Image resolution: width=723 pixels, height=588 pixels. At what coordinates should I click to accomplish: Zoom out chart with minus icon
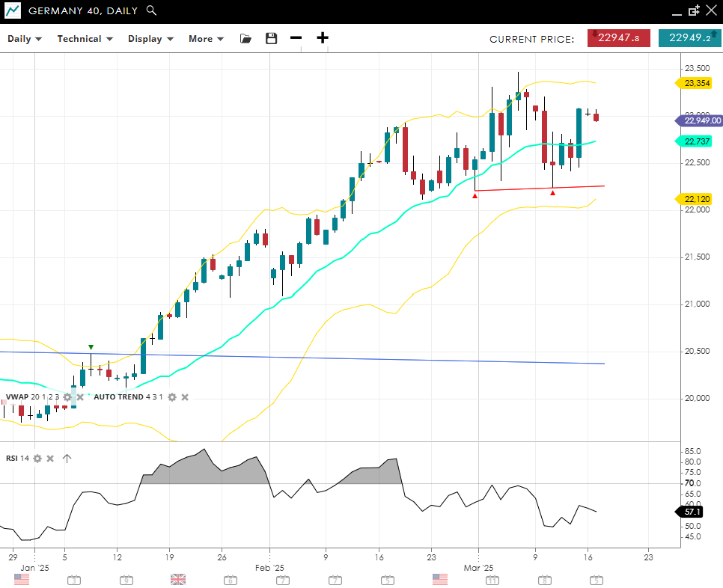pos(296,38)
